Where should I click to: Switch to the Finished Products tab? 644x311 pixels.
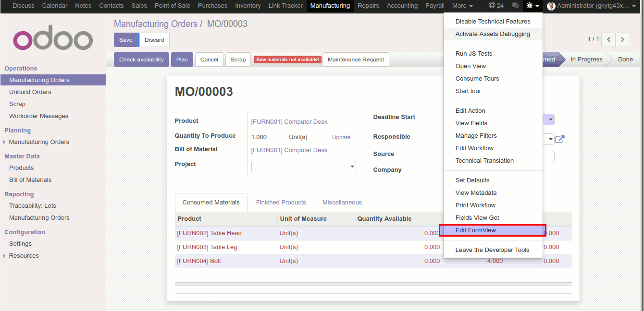(281, 203)
